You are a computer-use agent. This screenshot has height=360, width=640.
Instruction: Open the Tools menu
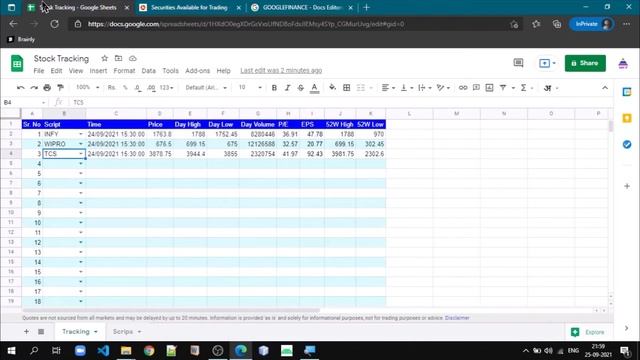170,71
